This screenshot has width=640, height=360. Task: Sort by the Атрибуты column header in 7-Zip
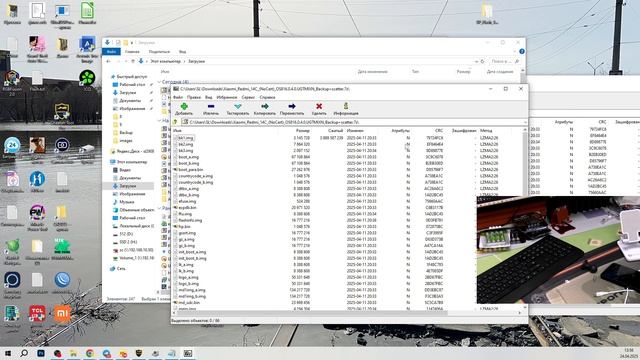coord(400,131)
